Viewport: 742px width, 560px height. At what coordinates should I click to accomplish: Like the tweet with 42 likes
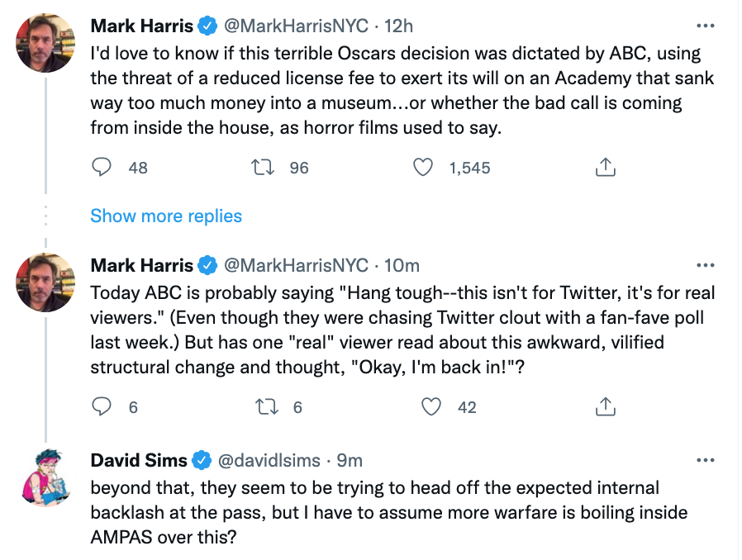[x=430, y=407]
